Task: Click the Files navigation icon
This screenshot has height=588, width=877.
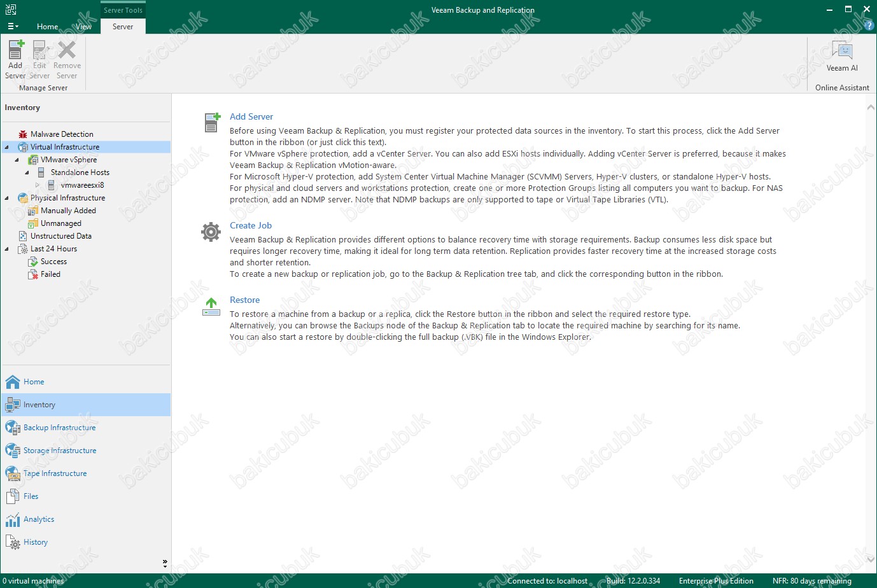Action: pos(13,496)
